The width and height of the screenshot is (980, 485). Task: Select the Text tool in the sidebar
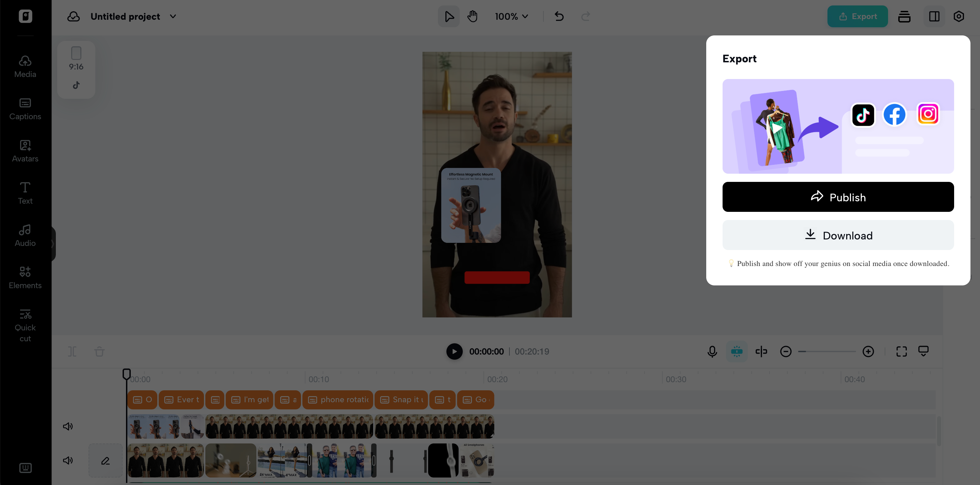pyautogui.click(x=25, y=193)
